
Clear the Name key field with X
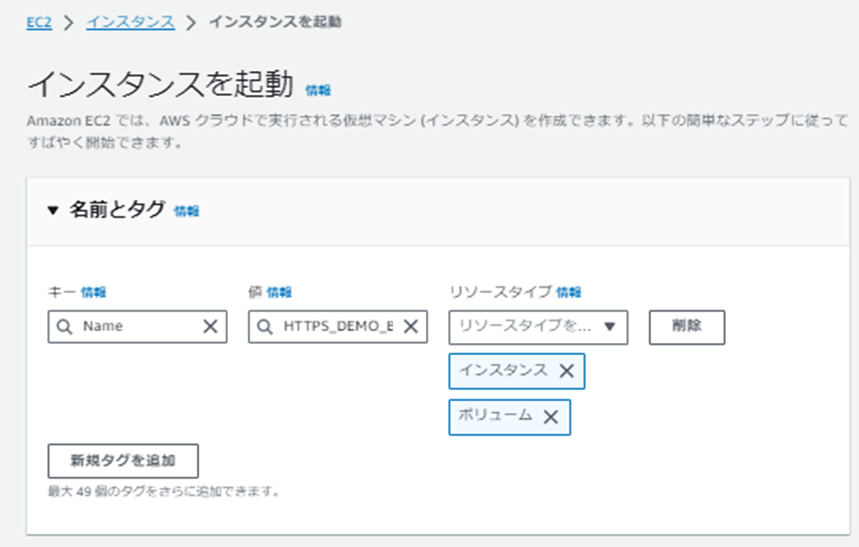pyautogui.click(x=210, y=327)
